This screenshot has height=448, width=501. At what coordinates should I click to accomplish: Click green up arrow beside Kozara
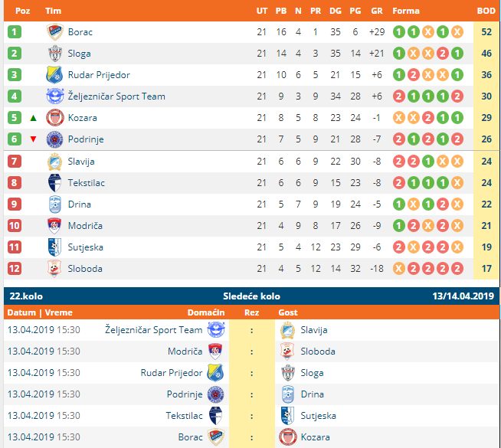coord(33,118)
